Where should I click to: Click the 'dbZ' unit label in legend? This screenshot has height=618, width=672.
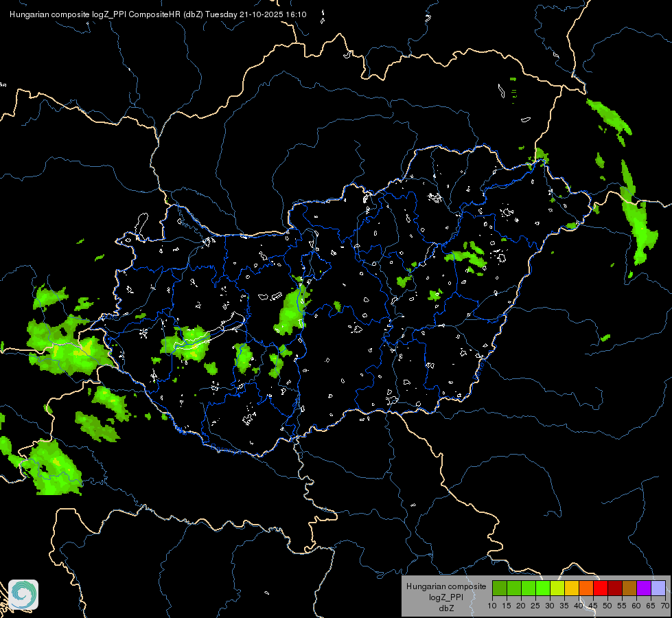tap(446, 608)
